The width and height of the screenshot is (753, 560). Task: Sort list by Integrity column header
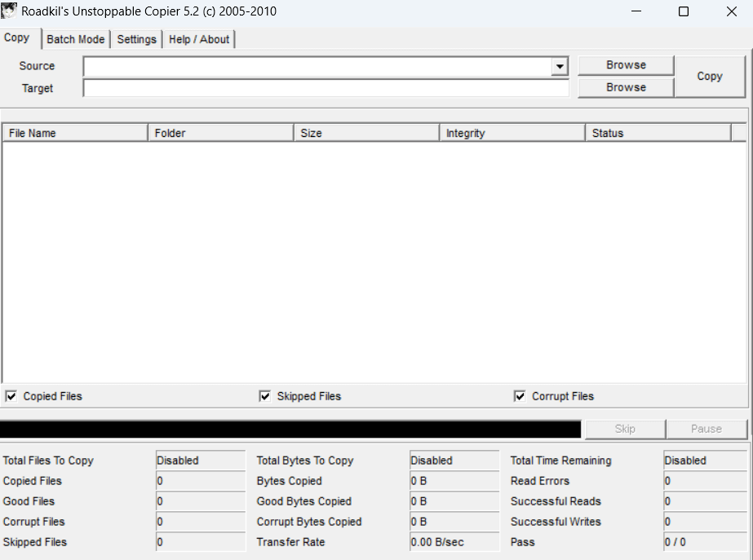point(512,133)
